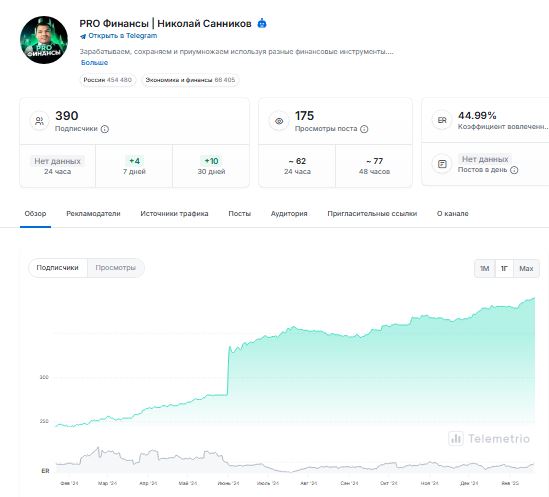Screen dimensions: 549x497
Task: Click the 390 subscribers count
Action: click(x=67, y=116)
